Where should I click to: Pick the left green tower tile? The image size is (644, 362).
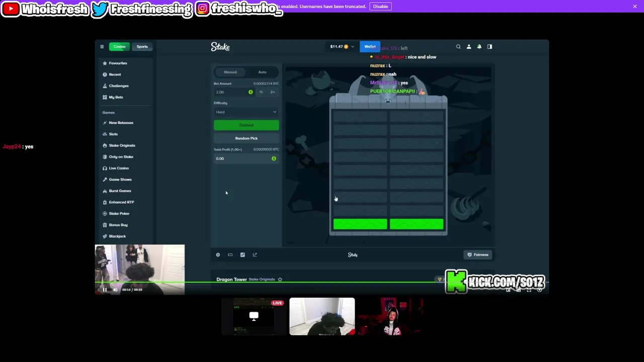point(360,224)
